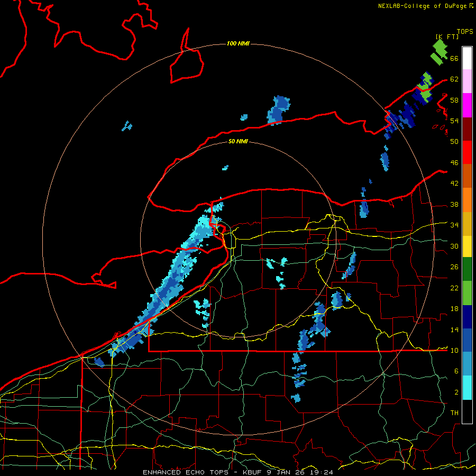Click the 54 value on the legend scale
The height and width of the screenshot is (476, 476).
[454, 121]
